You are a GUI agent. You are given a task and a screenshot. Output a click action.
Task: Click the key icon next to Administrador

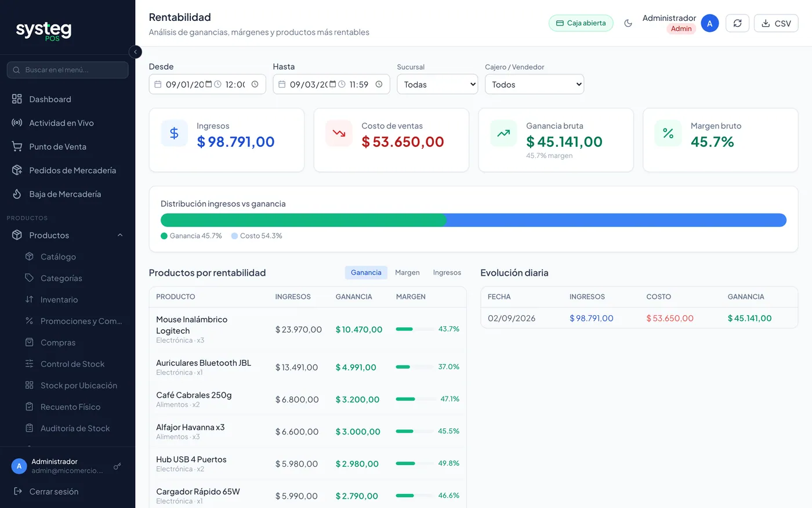[117, 466]
